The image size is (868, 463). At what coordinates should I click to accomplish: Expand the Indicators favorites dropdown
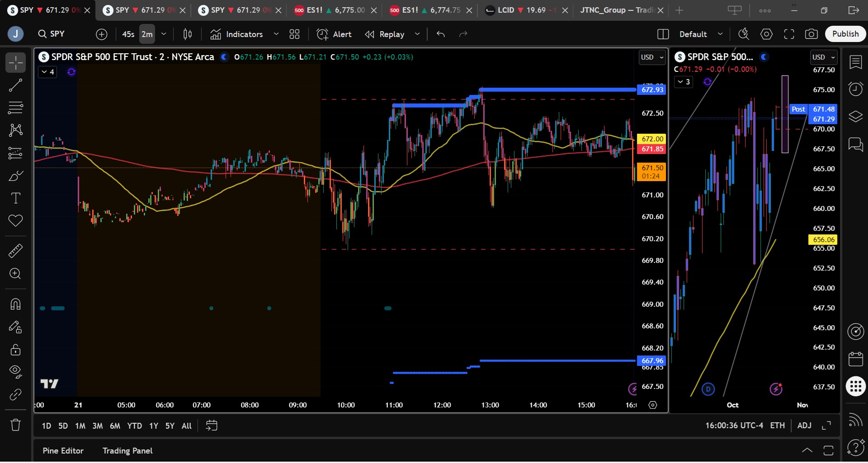[x=276, y=34]
